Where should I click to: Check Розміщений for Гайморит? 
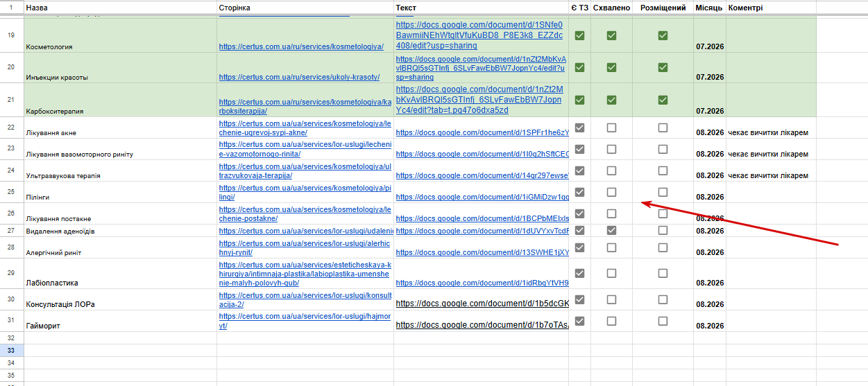click(x=663, y=321)
